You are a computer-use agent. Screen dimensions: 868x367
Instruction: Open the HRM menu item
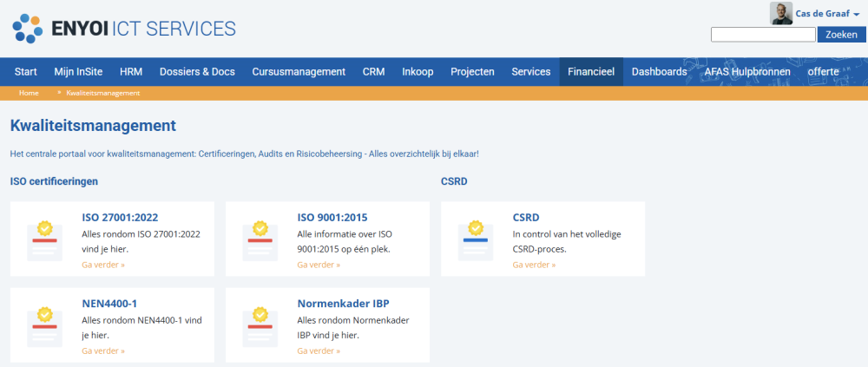pyautogui.click(x=131, y=71)
